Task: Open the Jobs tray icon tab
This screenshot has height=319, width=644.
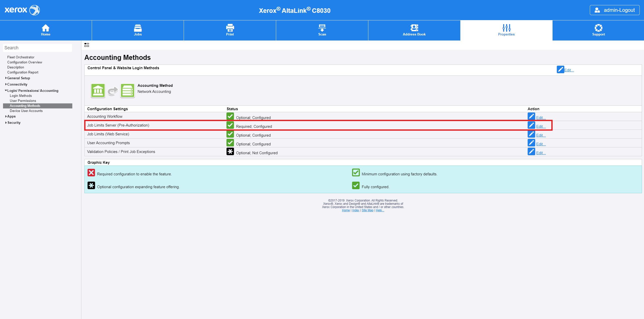Action: point(138,28)
